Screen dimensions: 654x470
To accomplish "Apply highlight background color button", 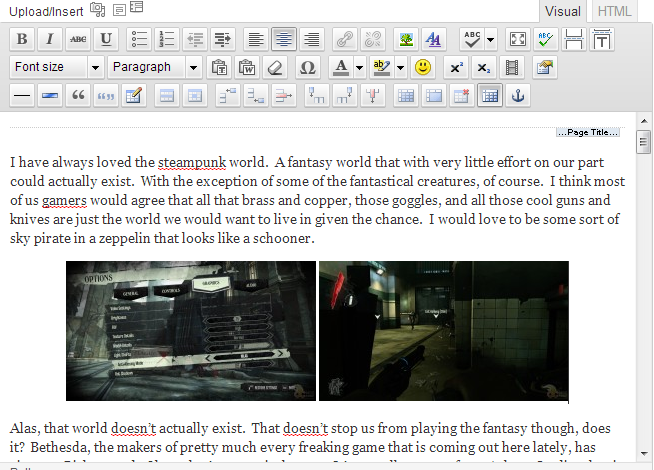I will point(382,67).
